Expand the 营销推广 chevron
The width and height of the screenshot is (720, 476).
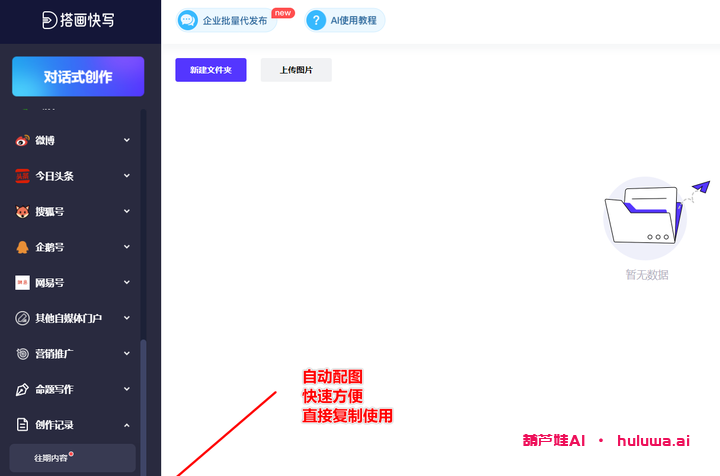click(127, 354)
